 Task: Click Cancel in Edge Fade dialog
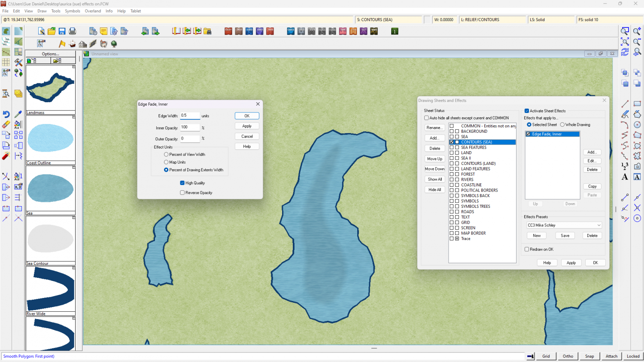[247, 137]
